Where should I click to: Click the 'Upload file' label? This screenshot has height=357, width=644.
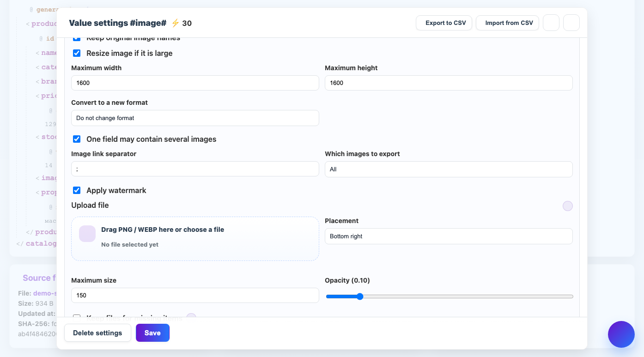point(90,205)
